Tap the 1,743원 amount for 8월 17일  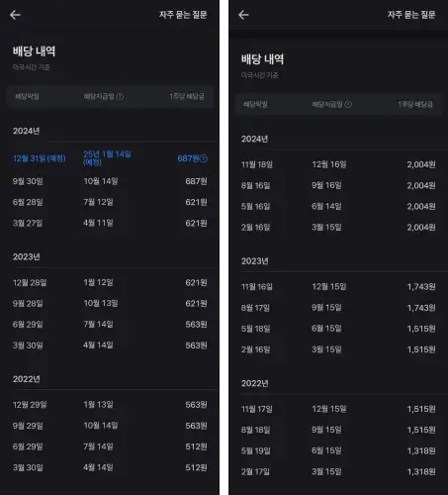[x=421, y=308]
